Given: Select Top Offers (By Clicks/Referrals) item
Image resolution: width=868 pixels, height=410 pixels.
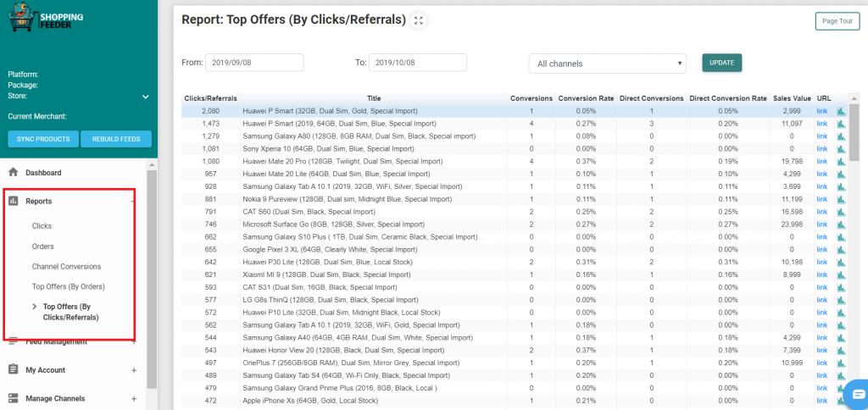Looking at the screenshot, I should (71, 312).
